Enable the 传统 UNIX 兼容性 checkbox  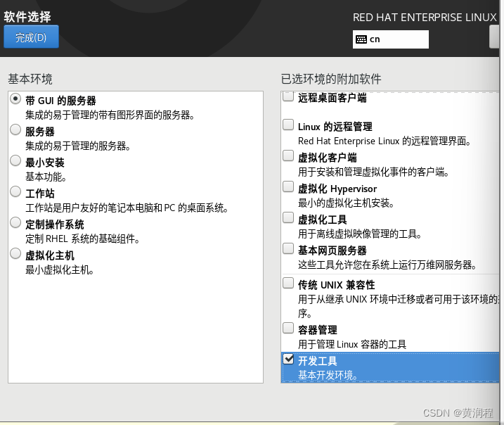click(288, 283)
